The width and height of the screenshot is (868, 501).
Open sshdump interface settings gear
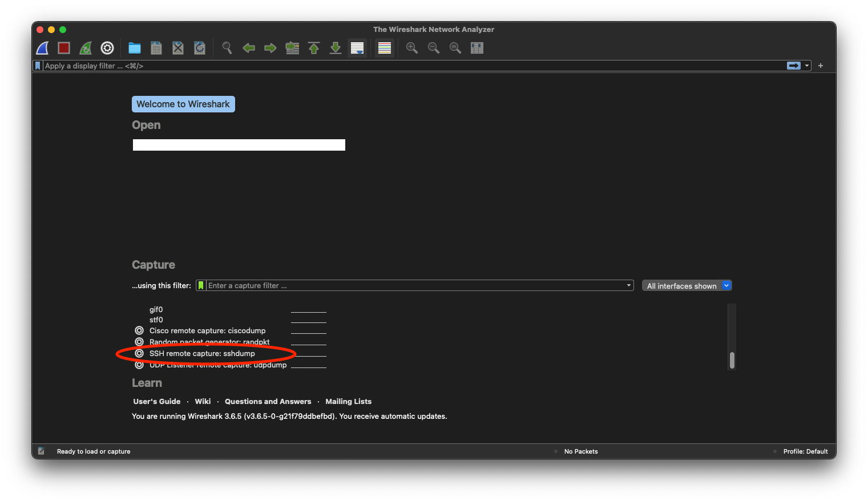[139, 353]
